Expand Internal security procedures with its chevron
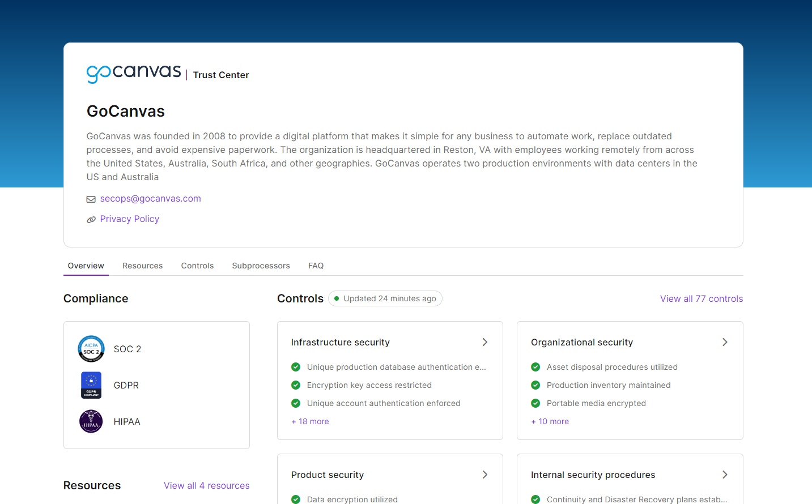Screen dimensions: 812x504 (725, 475)
